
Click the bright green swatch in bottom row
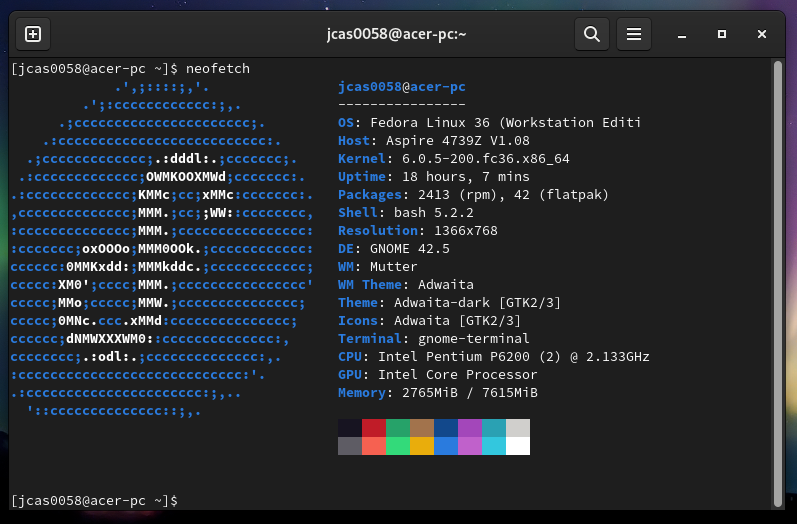click(398, 446)
